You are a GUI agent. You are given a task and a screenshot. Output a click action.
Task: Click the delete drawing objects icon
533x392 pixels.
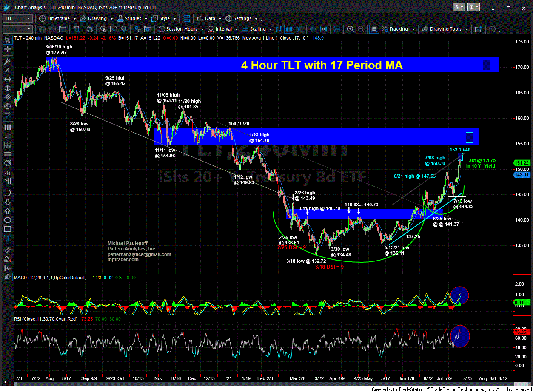(7, 259)
